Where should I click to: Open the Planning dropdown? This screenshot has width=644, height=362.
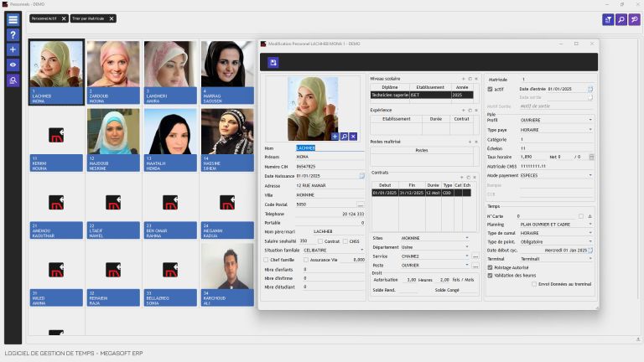590,225
